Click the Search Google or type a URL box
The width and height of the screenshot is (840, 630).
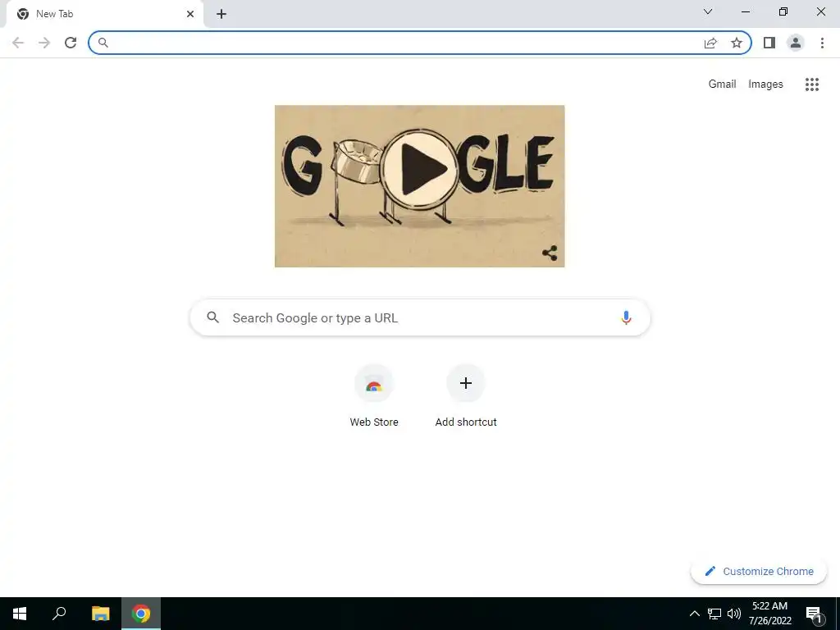click(420, 317)
